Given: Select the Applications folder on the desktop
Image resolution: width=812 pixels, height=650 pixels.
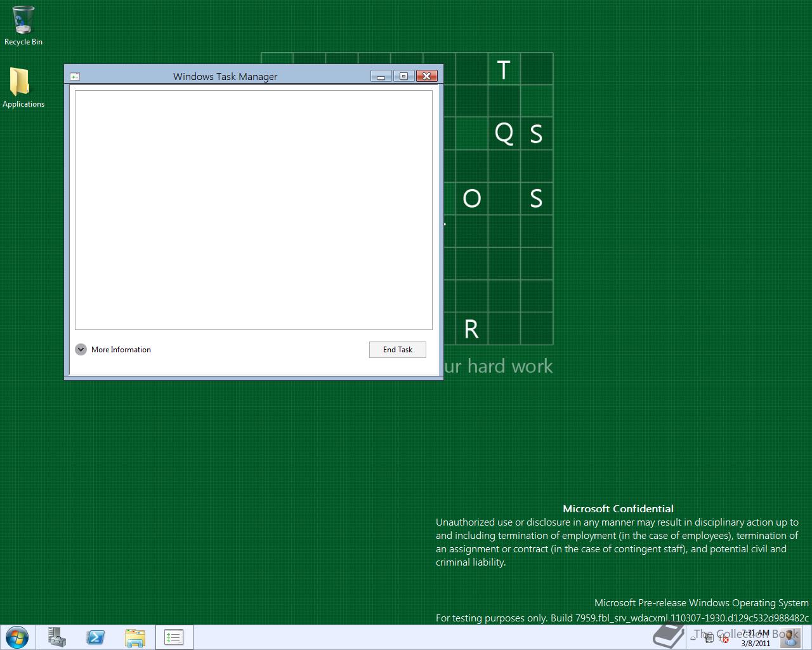Looking at the screenshot, I should 23,88.
